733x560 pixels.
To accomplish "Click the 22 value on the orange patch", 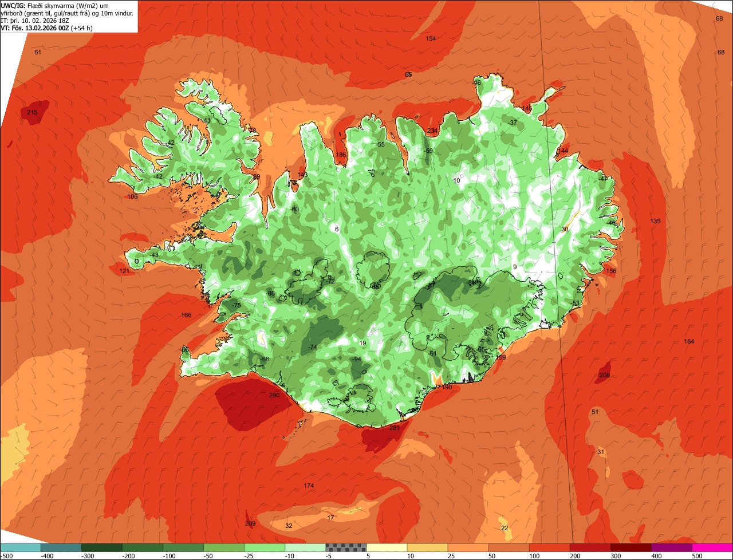I will (x=505, y=528).
